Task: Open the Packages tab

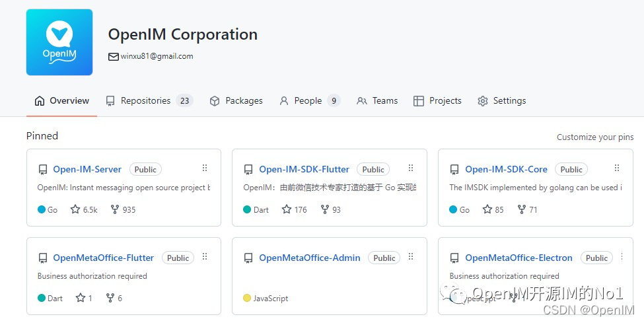Action: click(236, 100)
